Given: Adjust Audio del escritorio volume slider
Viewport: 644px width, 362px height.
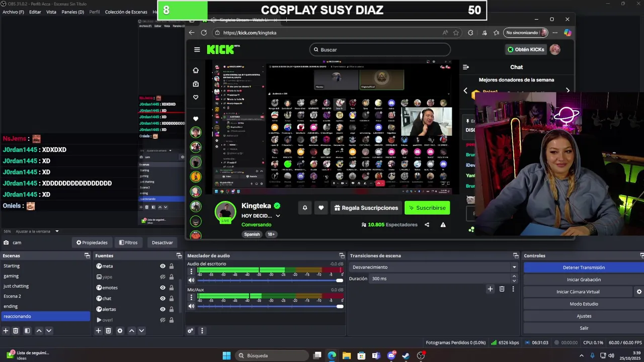Looking at the screenshot, I should 270,280.
